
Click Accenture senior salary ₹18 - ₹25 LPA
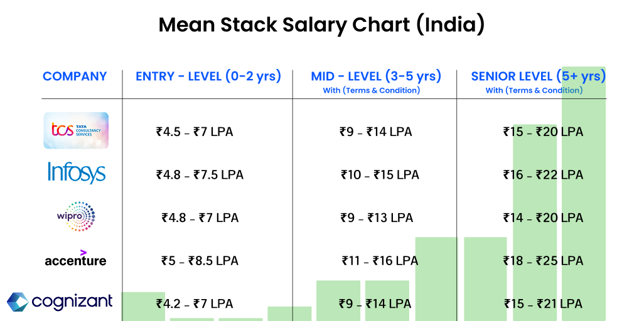point(543,261)
